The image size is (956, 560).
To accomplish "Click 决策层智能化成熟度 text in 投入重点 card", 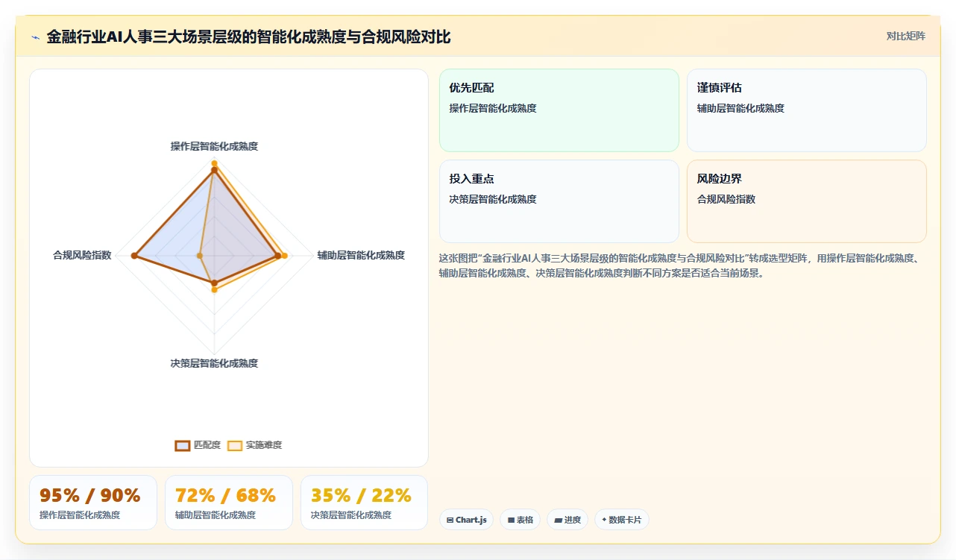I will [493, 199].
